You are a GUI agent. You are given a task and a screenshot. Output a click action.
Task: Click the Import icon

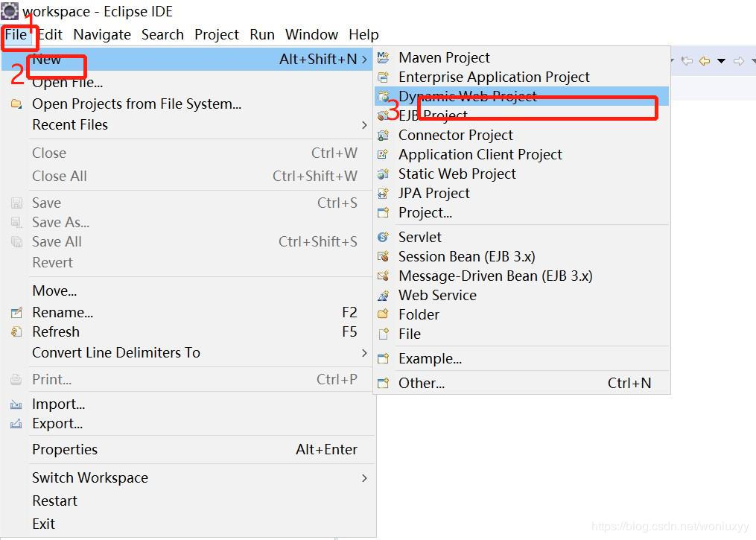point(16,404)
